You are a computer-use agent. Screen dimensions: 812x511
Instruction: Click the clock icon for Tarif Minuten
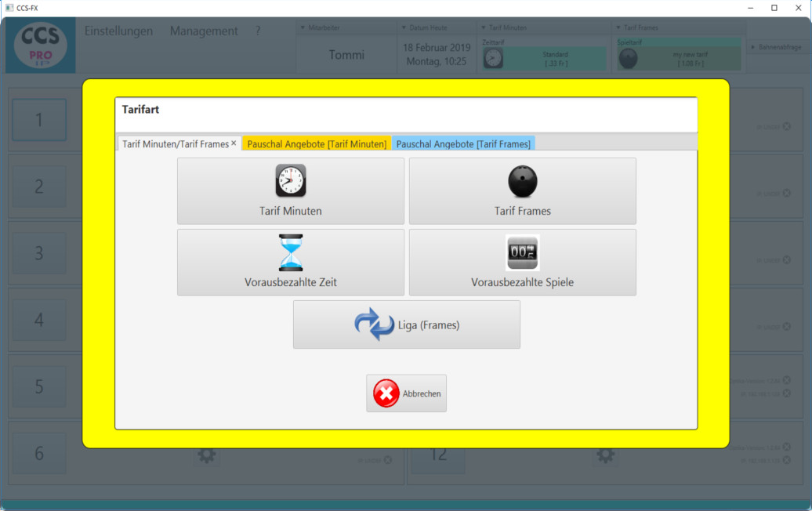(290, 181)
